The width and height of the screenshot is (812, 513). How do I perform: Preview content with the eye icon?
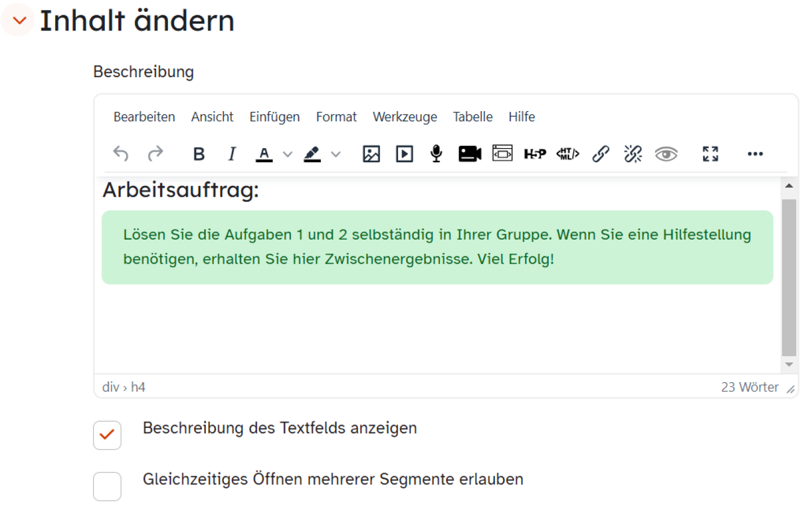pyautogui.click(x=667, y=153)
